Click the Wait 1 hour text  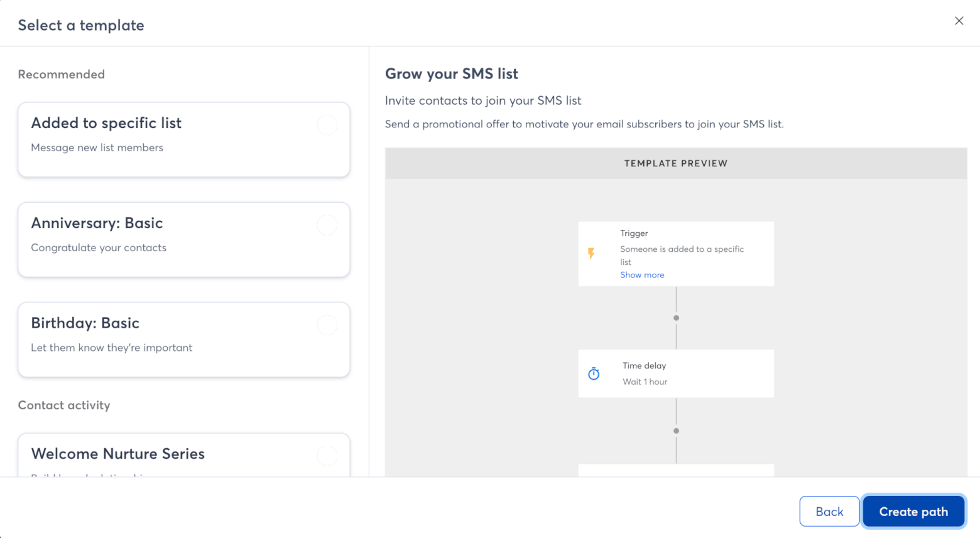click(645, 382)
